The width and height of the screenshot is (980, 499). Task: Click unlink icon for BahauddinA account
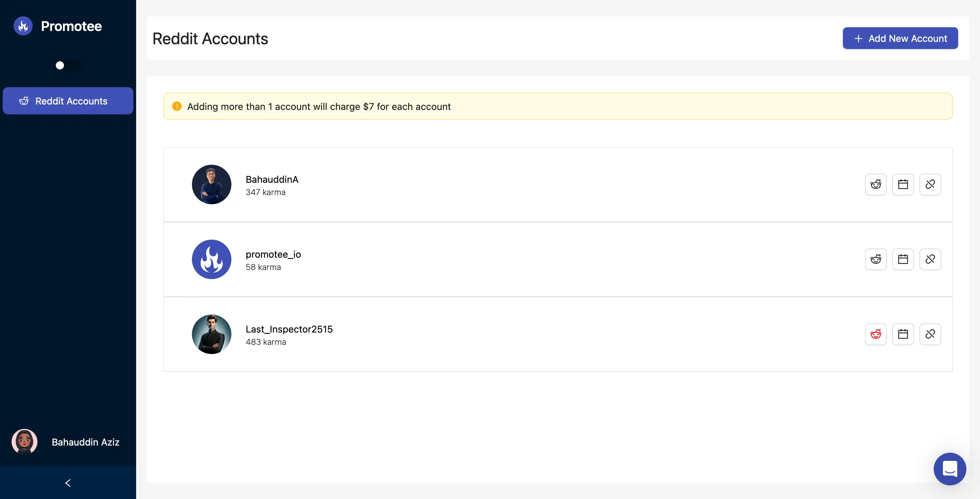[x=930, y=184]
